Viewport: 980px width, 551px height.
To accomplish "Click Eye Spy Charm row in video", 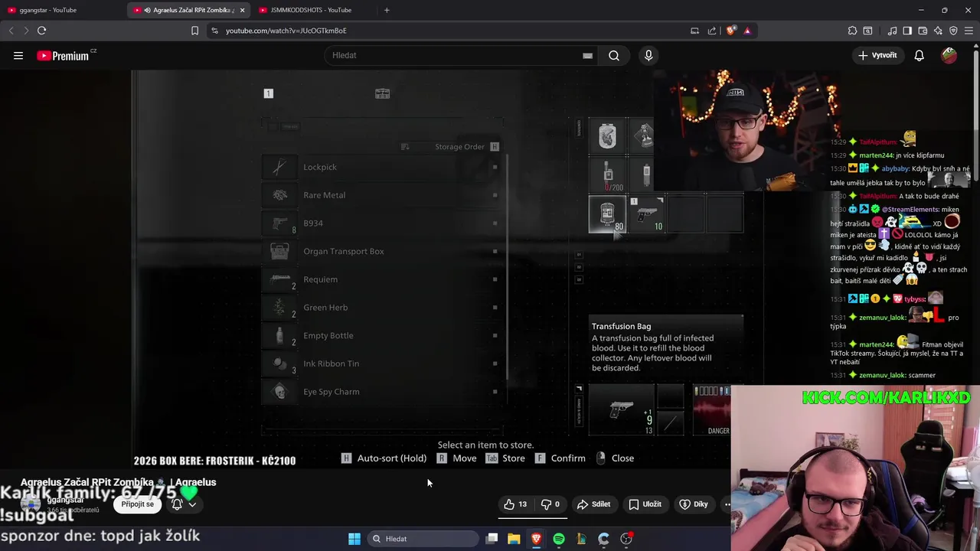I will click(383, 392).
